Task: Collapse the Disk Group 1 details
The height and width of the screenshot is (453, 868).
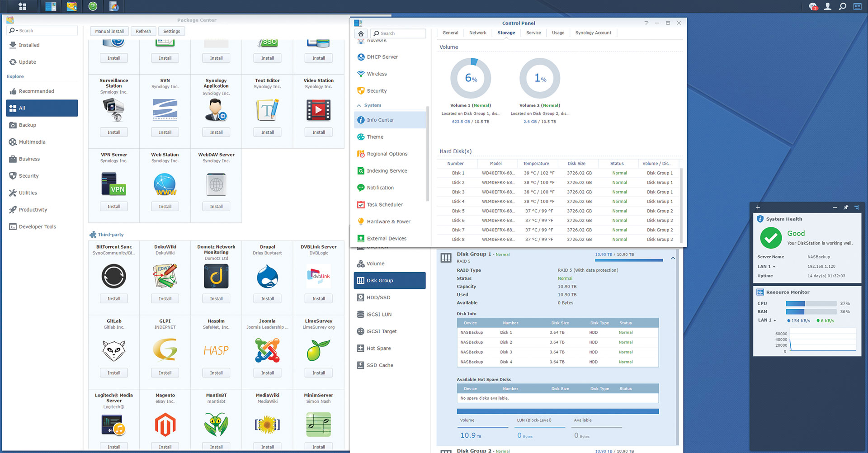Action: coord(673,258)
